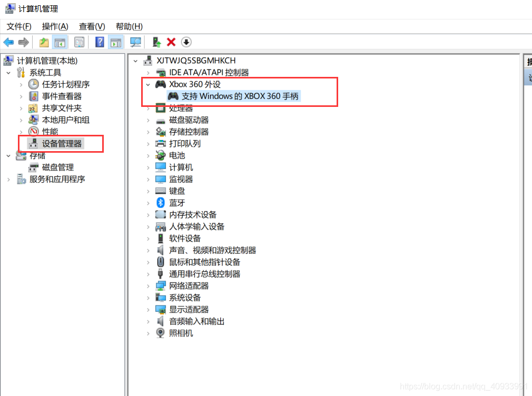Click the 计算机 monitor icon
The image size is (532, 396).
[x=161, y=167]
